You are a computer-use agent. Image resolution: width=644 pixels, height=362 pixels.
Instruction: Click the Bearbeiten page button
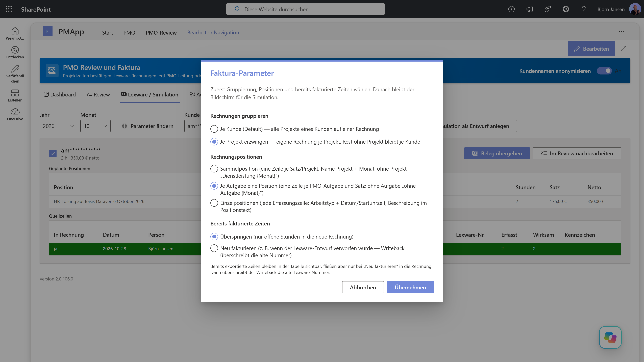[x=591, y=48]
